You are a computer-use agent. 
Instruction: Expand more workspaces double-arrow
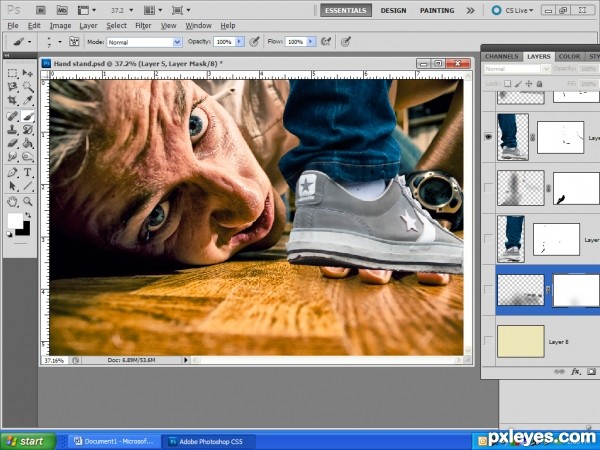471,10
